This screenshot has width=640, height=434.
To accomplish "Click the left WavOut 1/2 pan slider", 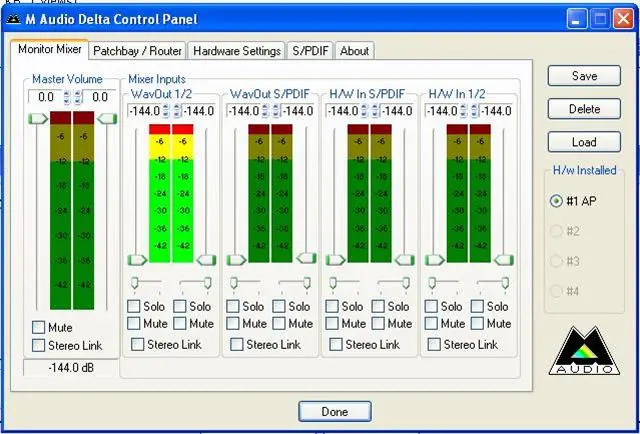I will (137, 284).
